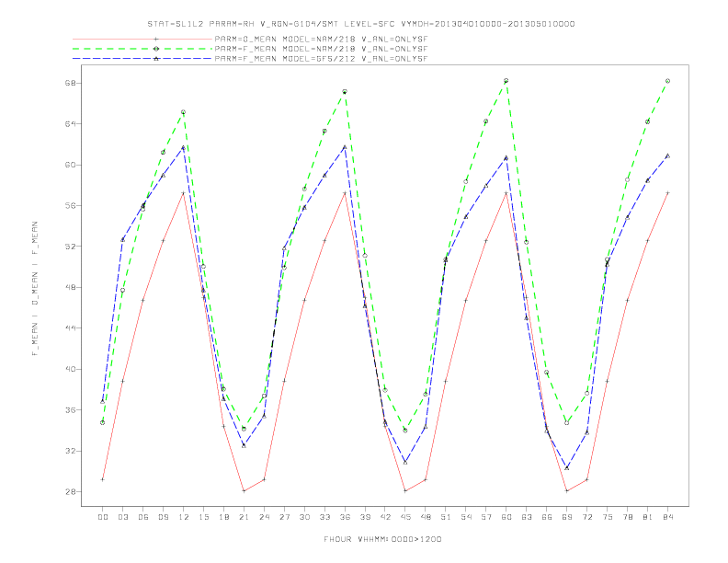This screenshot has height=563, width=728.
Task: Click y-axis tick label 52
Action: click(73, 247)
